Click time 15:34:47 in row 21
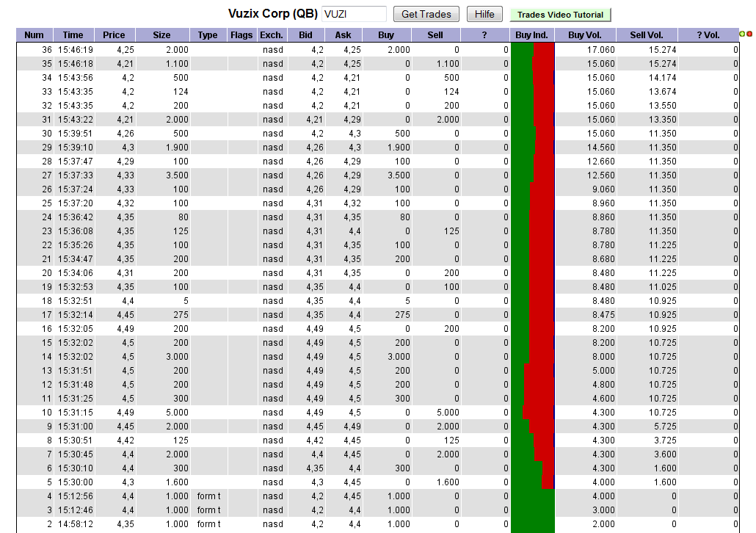Image resolution: width=756 pixels, height=533 pixels. pyautogui.click(x=76, y=259)
